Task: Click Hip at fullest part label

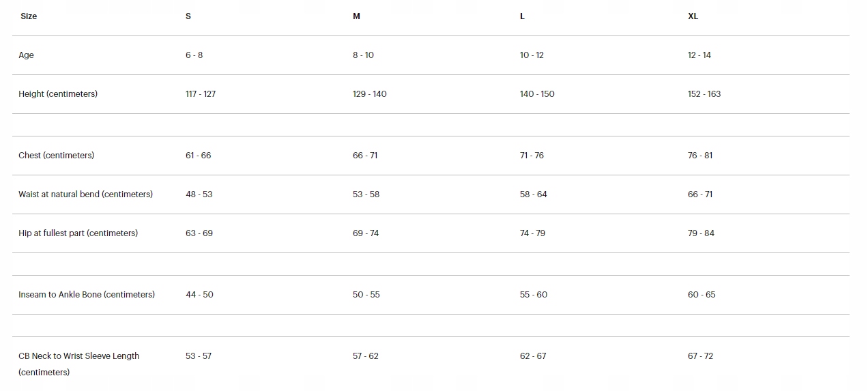Action: pos(78,233)
